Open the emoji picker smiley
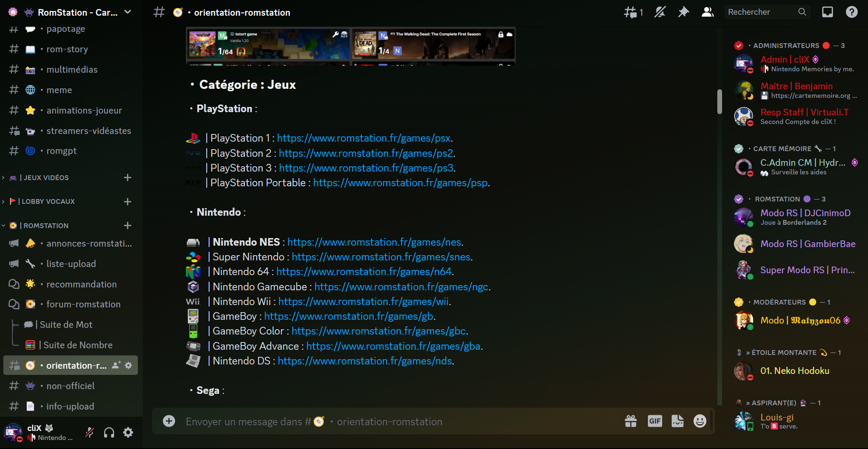The image size is (868, 449). 700,421
